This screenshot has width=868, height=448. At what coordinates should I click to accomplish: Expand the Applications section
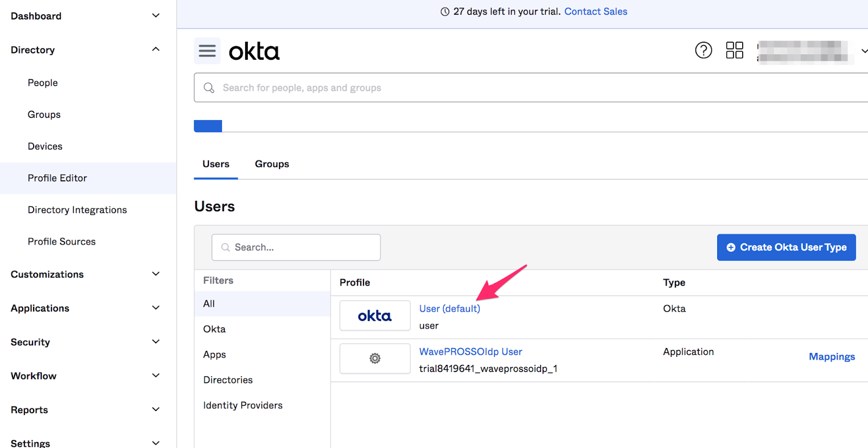click(x=156, y=308)
